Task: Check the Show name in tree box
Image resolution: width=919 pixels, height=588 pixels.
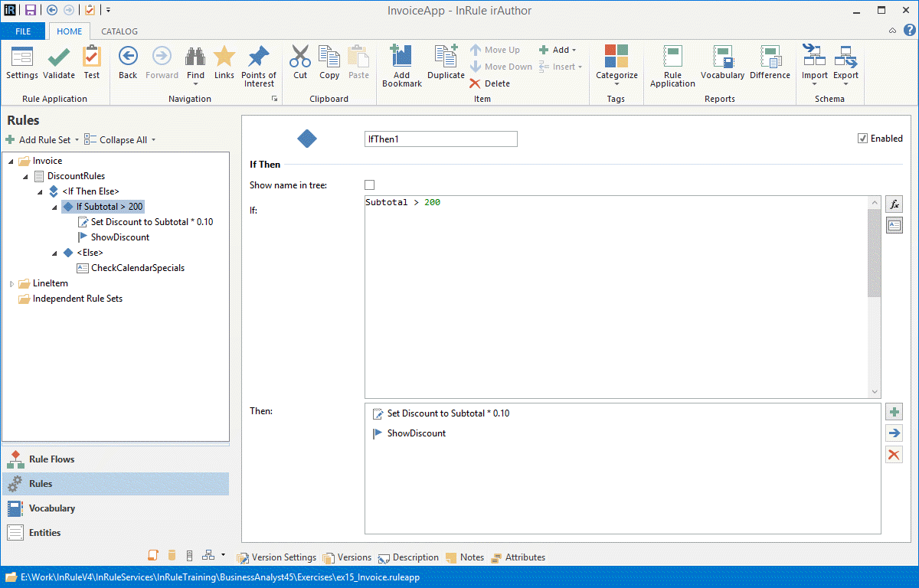Action: point(370,185)
